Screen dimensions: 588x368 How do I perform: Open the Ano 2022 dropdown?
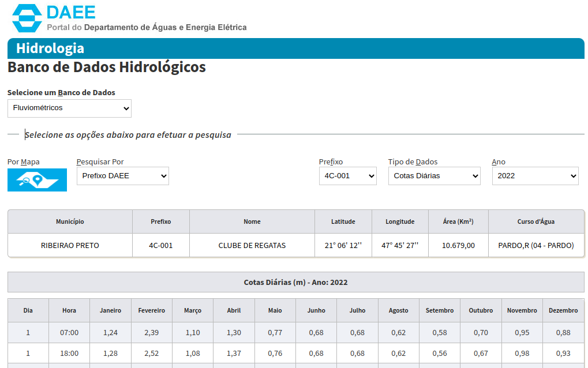[535, 176]
